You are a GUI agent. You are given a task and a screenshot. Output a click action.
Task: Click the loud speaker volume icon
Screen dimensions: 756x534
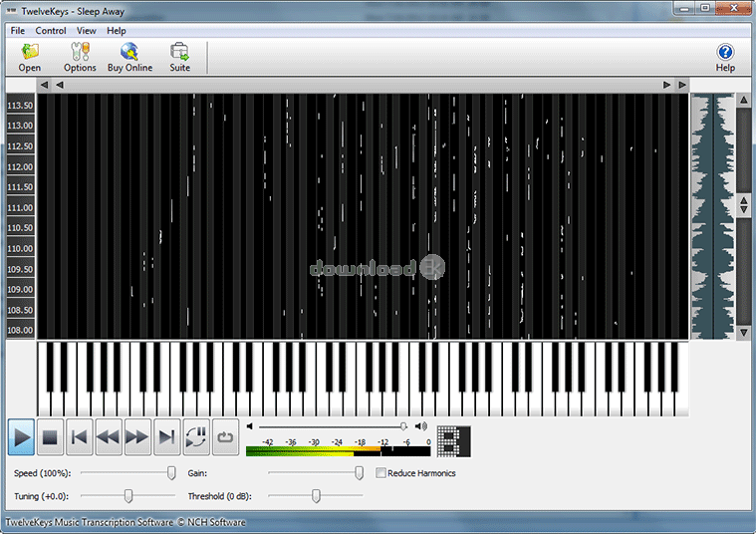[x=421, y=426]
